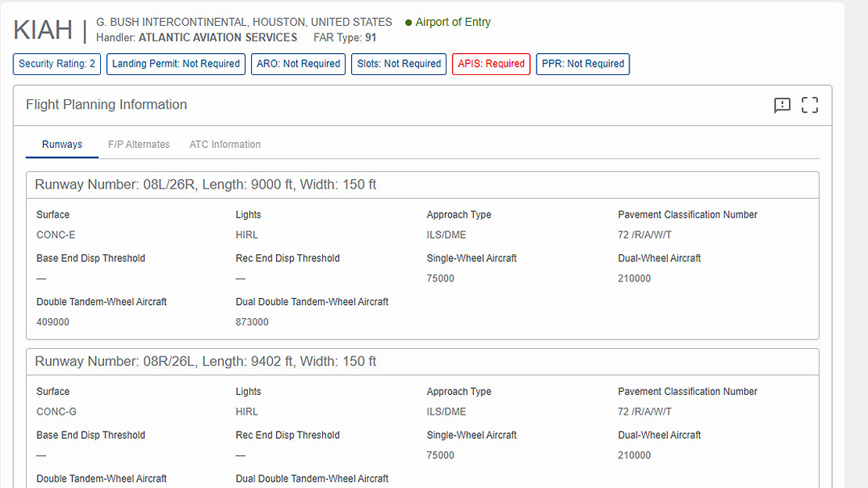Click handler name Atlantic Aviation Services
Screen dimensions: 868x488
(217, 38)
